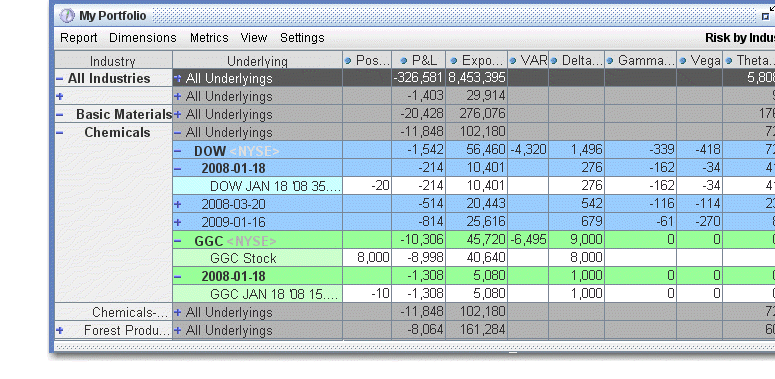
Task: Open the Report menu
Action: pyautogui.click(x=79, y=38)
